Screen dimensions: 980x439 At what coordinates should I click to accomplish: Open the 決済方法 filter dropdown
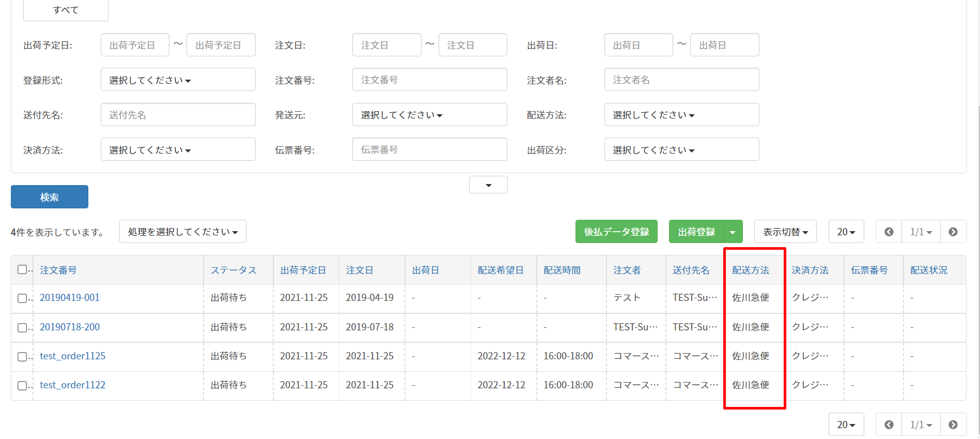coord(178,149)
